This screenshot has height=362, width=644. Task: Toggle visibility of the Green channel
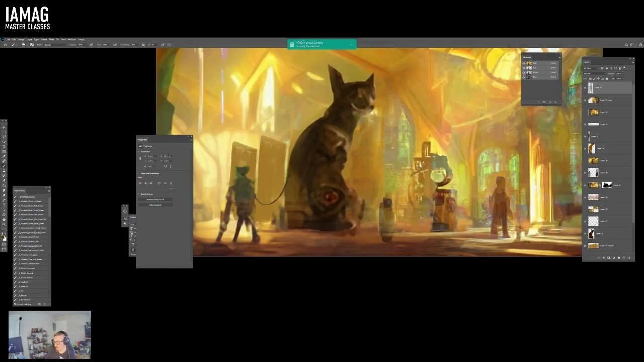click(524, 73)
